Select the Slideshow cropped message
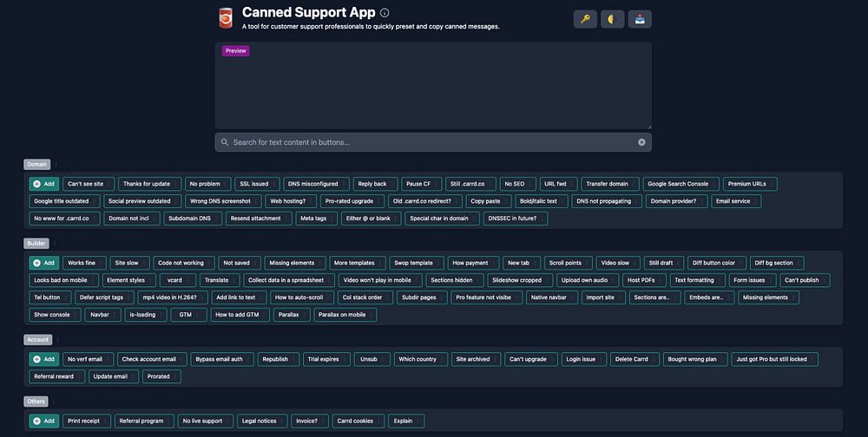The height and width of the screenshot is (437, 868). pos(520,280)
